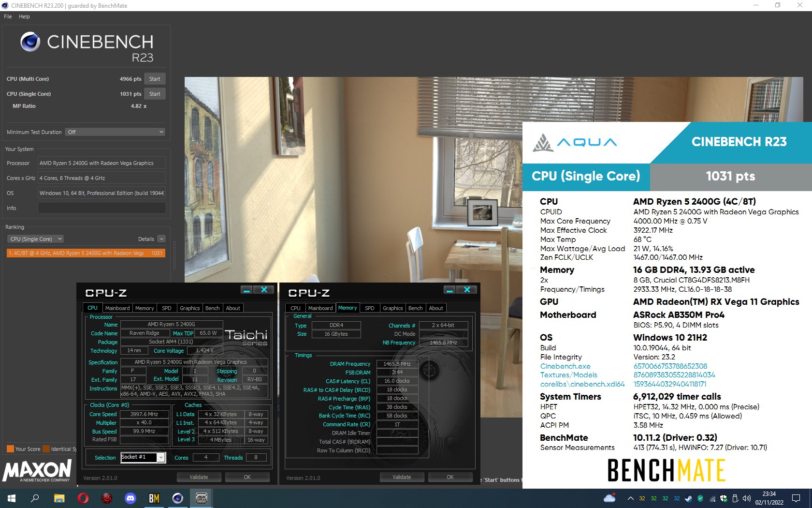Open Minimum Test Duration dropdown
812x508 pixels.
[x=115, y=132]
